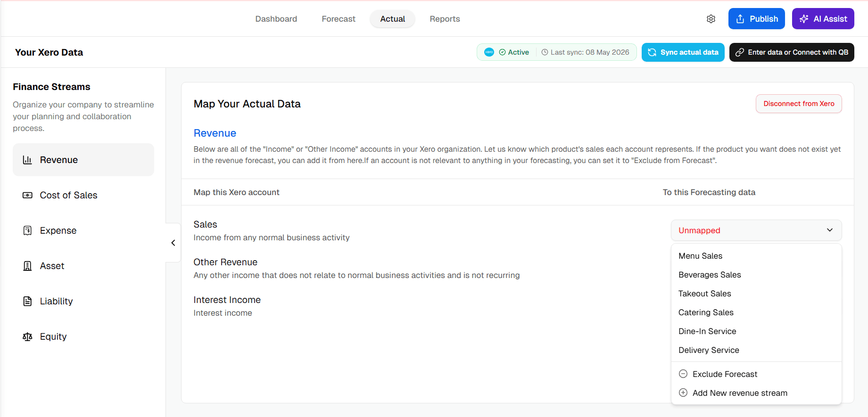Choose Catering Sales option
Screen dimensions: 868x417
pos(756,312)
